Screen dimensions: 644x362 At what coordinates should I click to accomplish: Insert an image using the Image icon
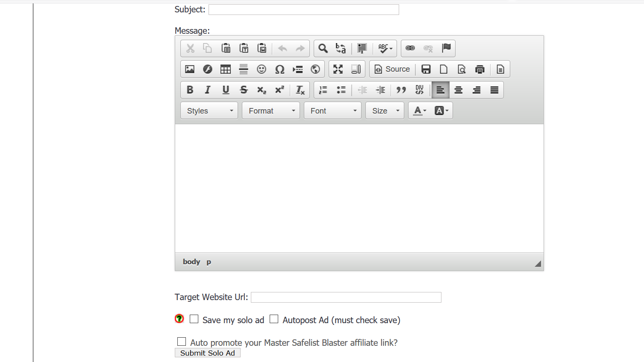190,69
